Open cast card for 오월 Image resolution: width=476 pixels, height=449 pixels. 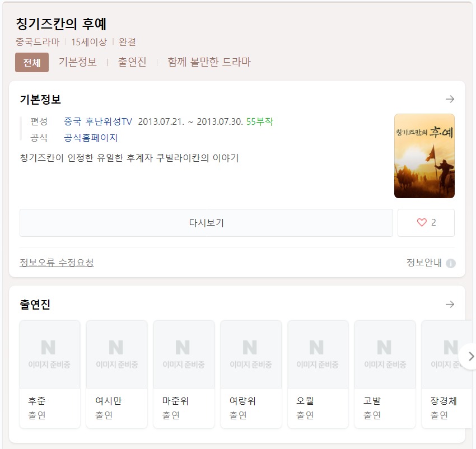318,374
